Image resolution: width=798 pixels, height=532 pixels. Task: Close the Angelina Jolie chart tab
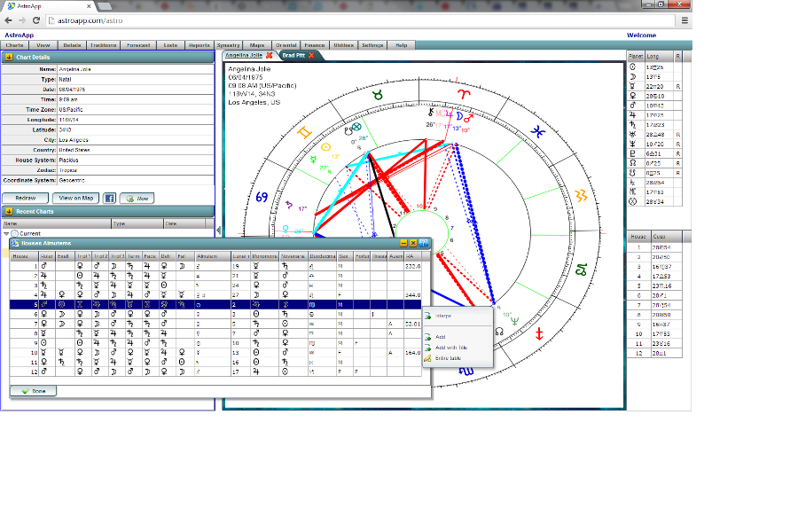point(269,55)
